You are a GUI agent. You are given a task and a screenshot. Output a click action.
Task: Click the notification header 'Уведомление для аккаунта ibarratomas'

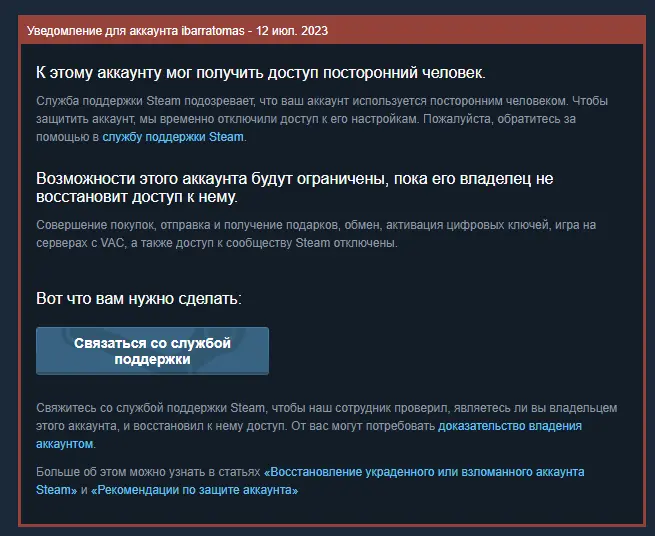coord(178,31)
